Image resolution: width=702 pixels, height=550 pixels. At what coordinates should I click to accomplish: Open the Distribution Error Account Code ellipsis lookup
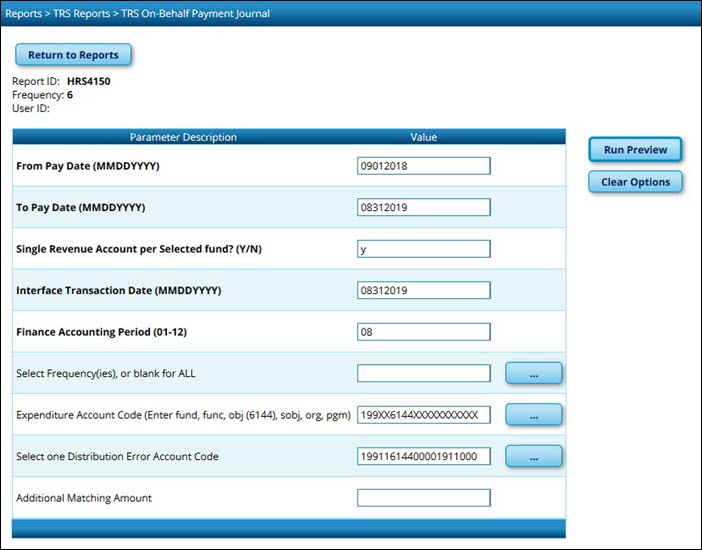point(533,456)
